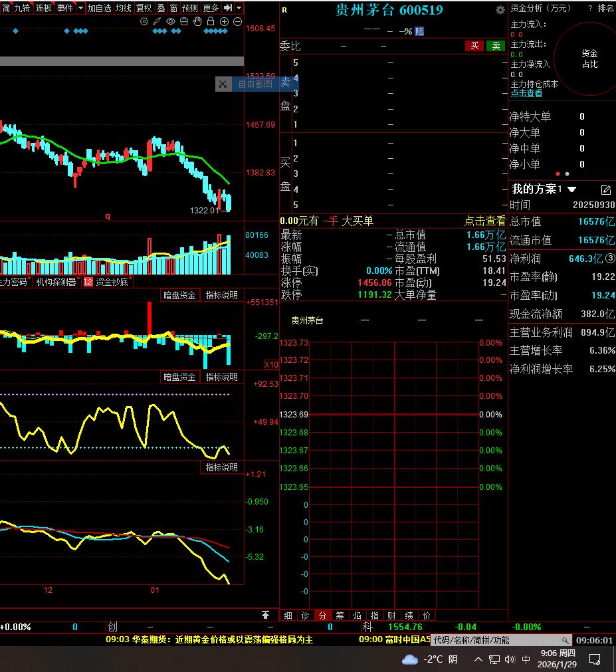Viewport: 616px width, 672px height.
Task: Switch to the 焰 tab
Action: [358, 616]
